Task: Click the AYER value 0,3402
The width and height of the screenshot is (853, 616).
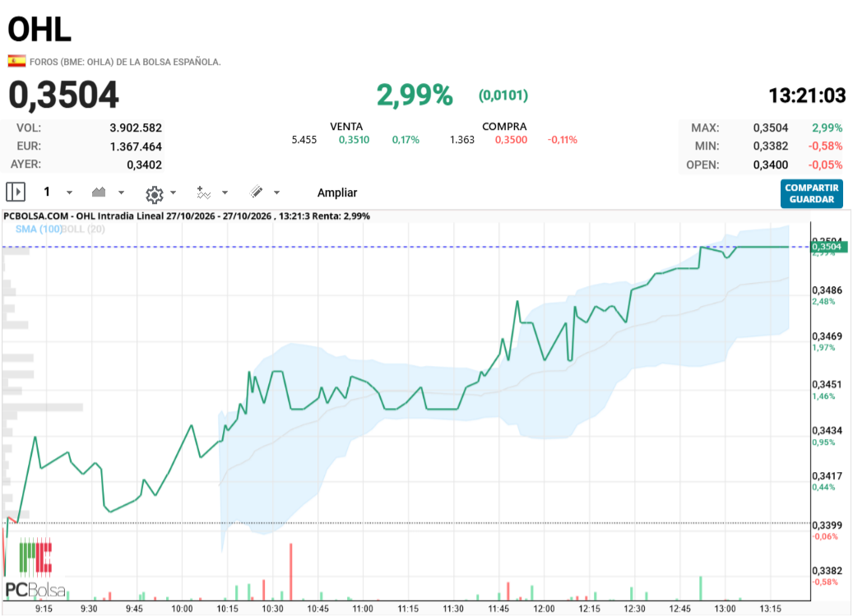Action: (144, 164)
